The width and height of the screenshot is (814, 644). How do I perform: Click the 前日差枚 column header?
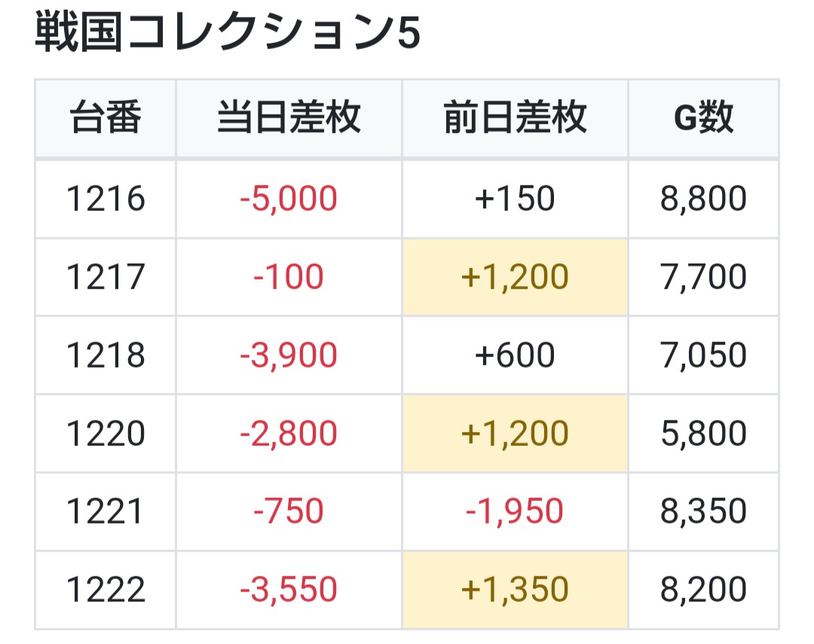pyautogui.click(x=515, y=118)
